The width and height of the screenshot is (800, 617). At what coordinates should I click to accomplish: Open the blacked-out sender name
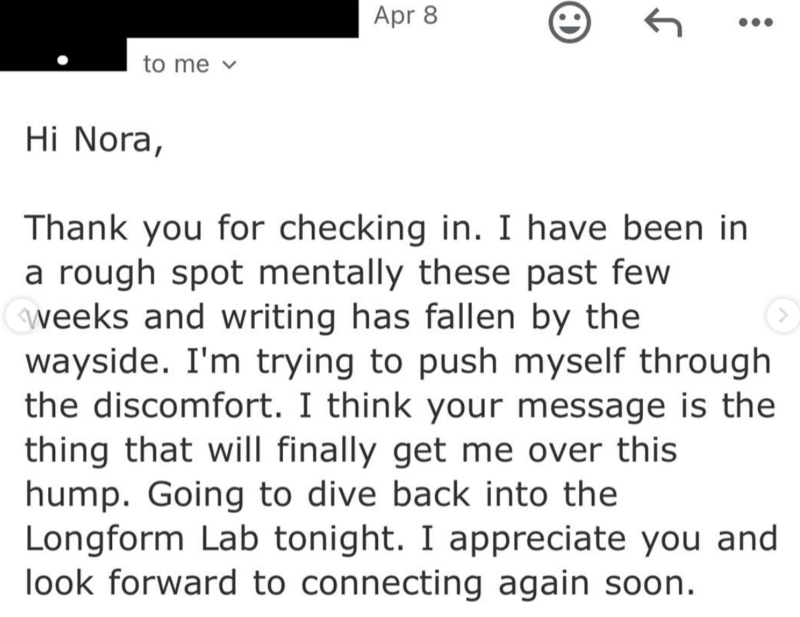(179, 18)
